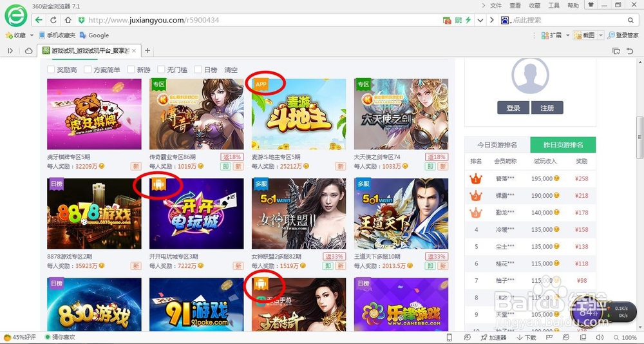Open the tab list icon at right

616,51
